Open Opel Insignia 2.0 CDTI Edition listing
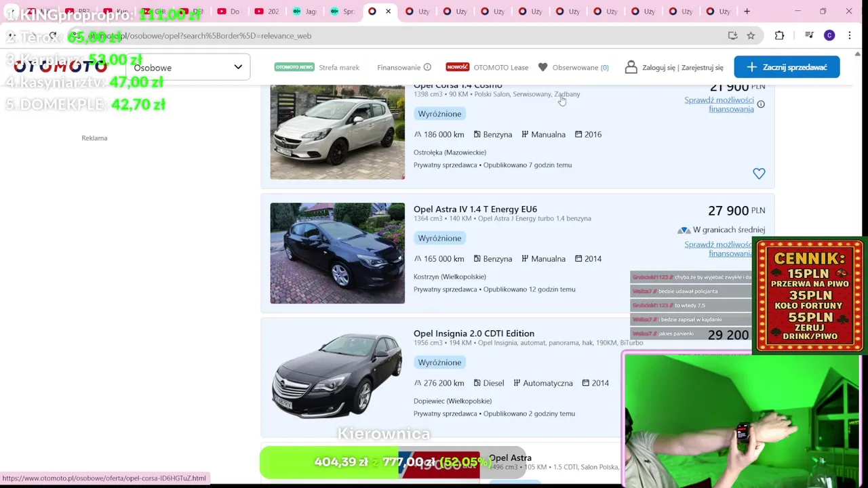The image size is (868, 488). point(474,333)
